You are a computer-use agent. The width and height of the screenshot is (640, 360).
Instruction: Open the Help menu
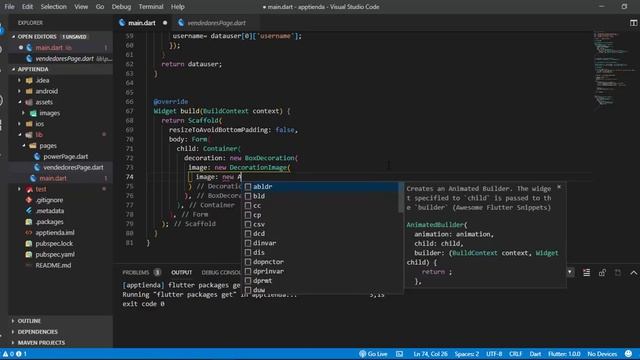click(x=178, y=7)
